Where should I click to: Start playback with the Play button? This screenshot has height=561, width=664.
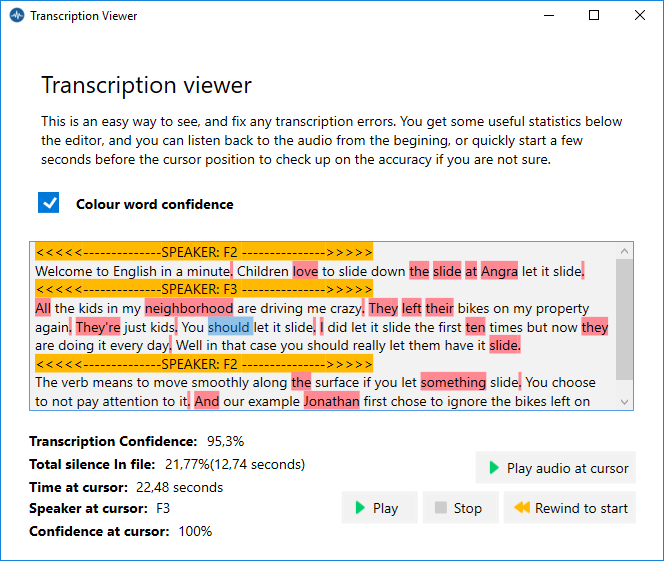pos(379,507)
